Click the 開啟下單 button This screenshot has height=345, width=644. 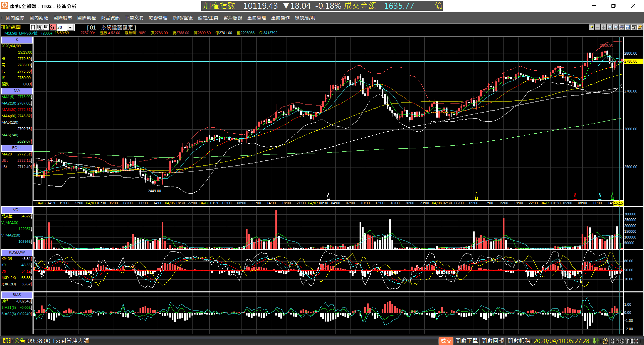coord(467,341)
